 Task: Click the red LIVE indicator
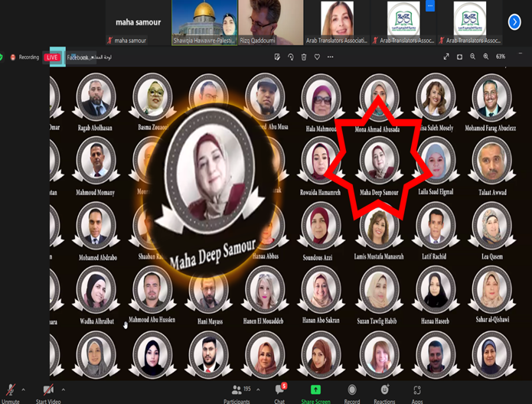(52, 57)
